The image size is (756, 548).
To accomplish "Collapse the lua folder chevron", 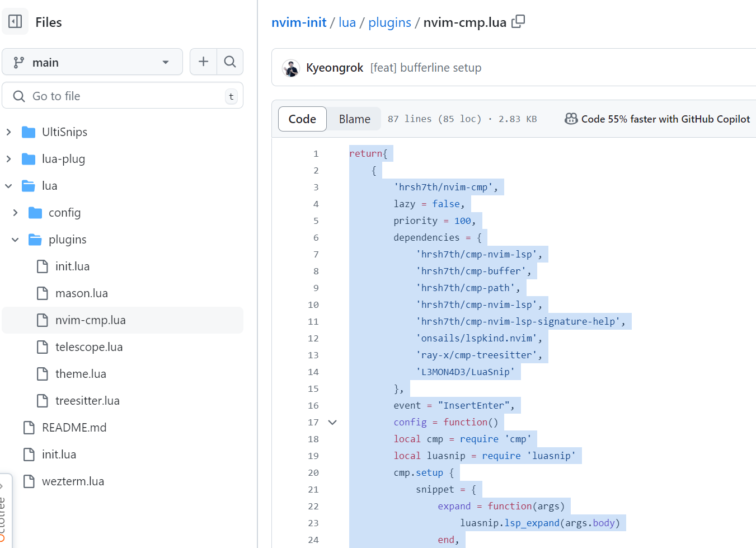I will pos(8,186).
